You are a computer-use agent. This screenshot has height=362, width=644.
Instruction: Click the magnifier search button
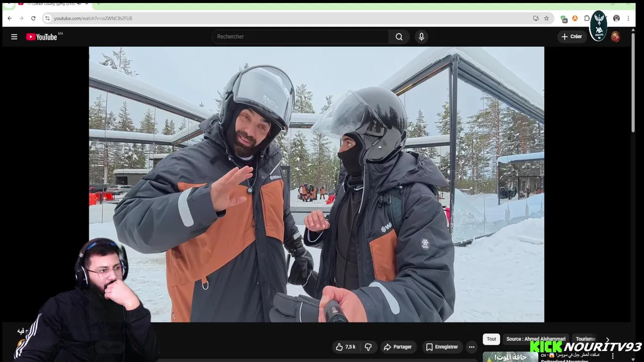pyautogui.click(x=399, y=37)
